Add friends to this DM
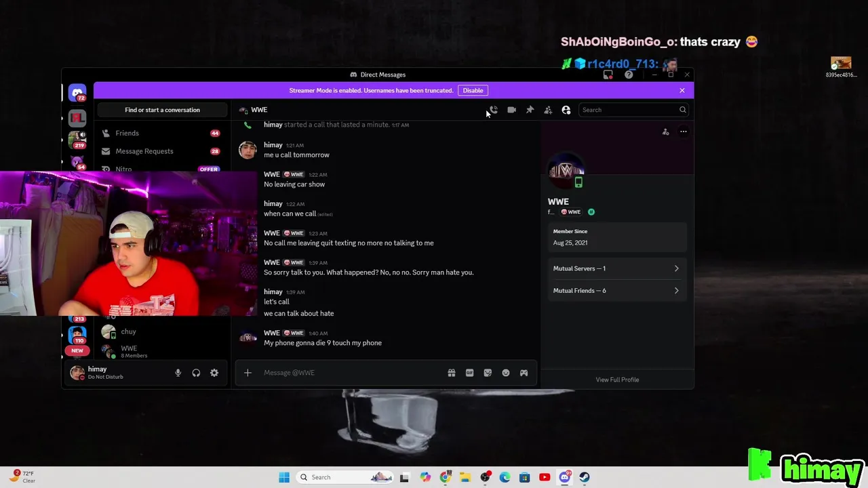Viewport: 868px width, 488px height. (548, 110)
